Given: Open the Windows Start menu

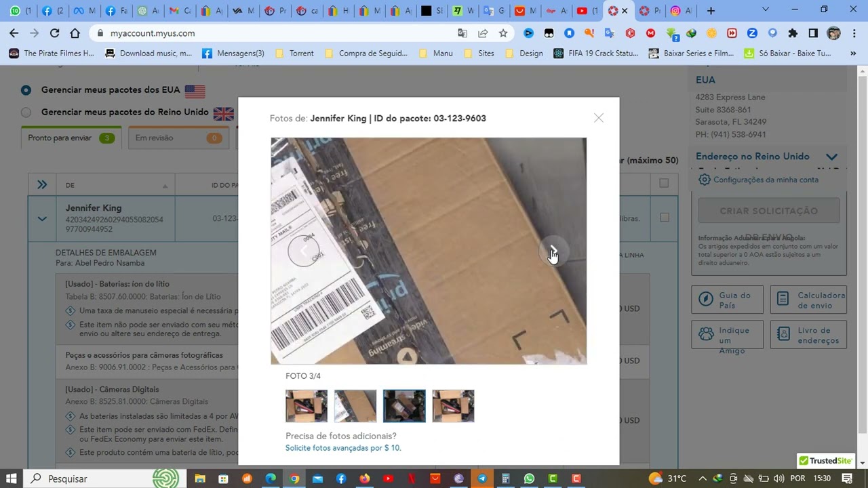Looking at the screenshot, I should tap(11, 479).
